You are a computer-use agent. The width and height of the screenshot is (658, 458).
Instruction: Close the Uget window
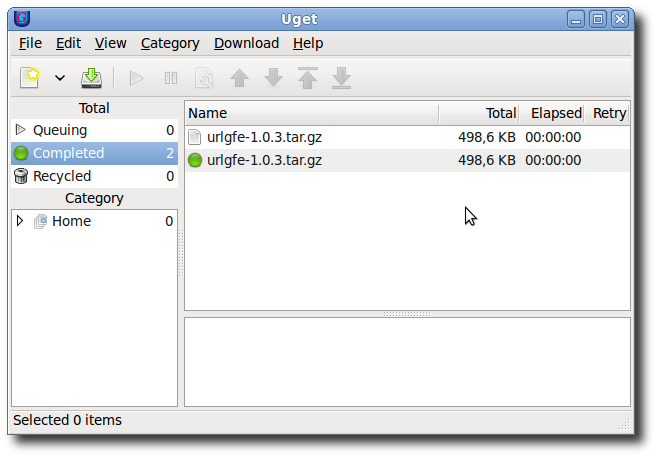pyautogui.click(x=620, y=19)
